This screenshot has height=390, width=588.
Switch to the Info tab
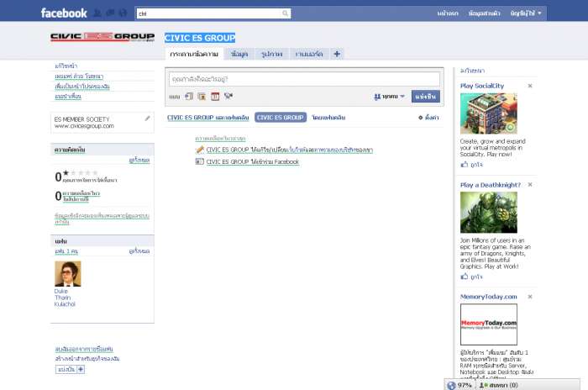click(239, 54)
